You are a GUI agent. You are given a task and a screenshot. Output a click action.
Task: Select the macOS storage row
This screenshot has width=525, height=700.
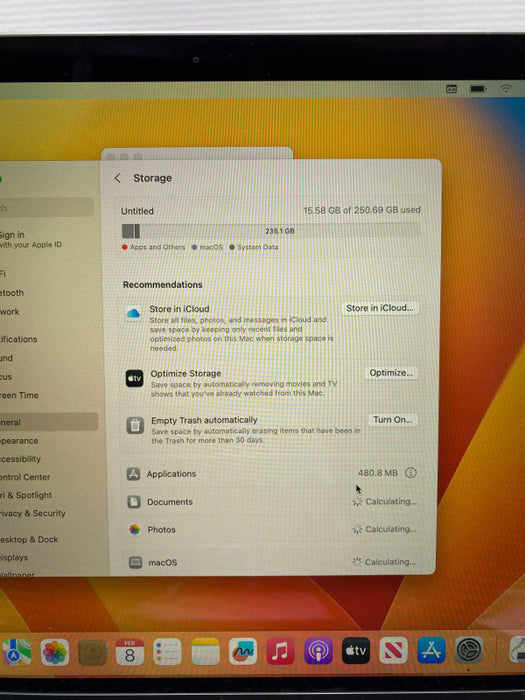pyautogui.click(x=271, y=562)
